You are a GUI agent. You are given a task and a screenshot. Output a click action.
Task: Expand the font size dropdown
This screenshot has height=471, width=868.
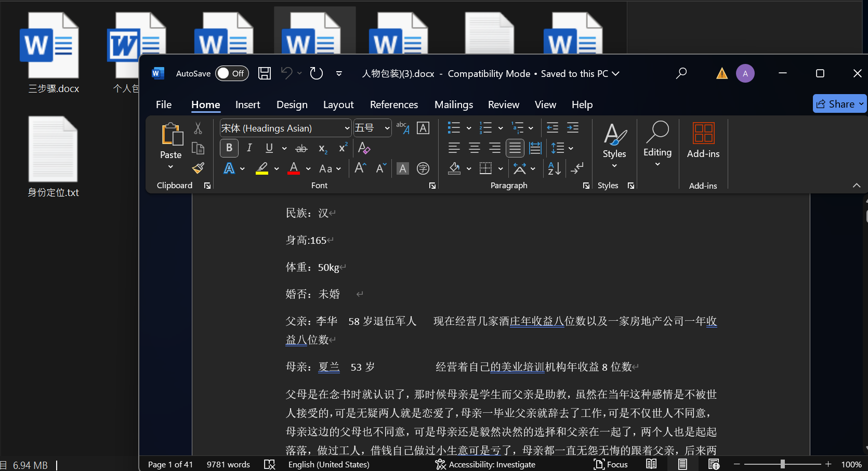click(x=387, y=128)
